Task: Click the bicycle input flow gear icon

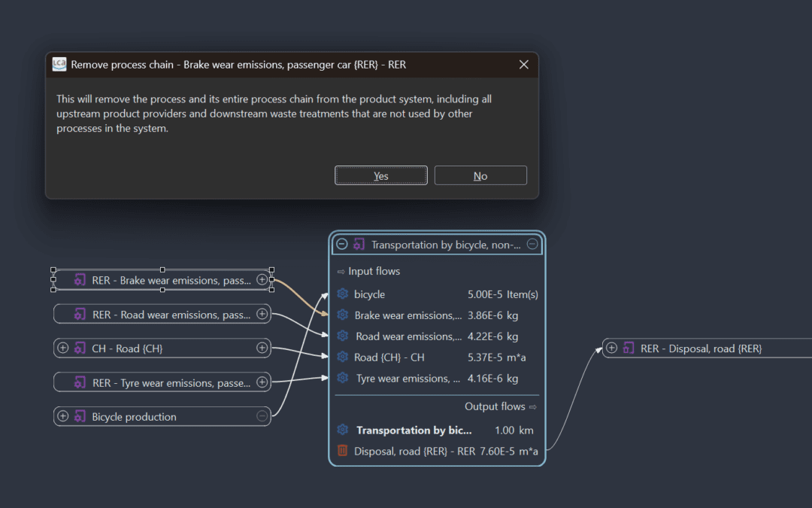Action: [x=343, y=294]
